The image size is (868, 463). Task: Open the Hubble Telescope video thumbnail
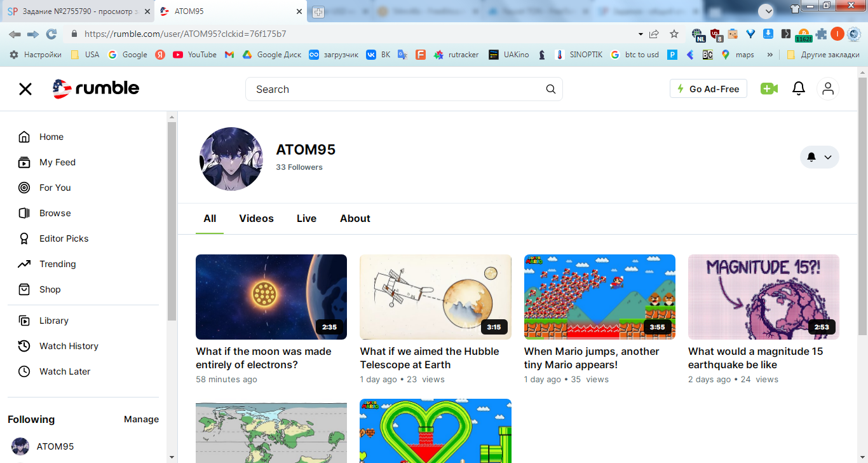point(435,297)
